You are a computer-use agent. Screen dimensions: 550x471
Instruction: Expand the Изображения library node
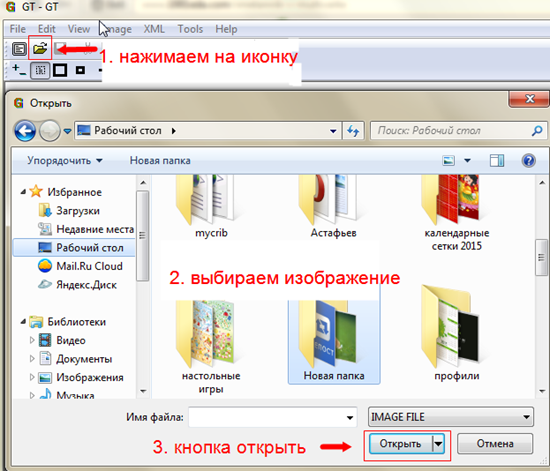tap(32, 377)
